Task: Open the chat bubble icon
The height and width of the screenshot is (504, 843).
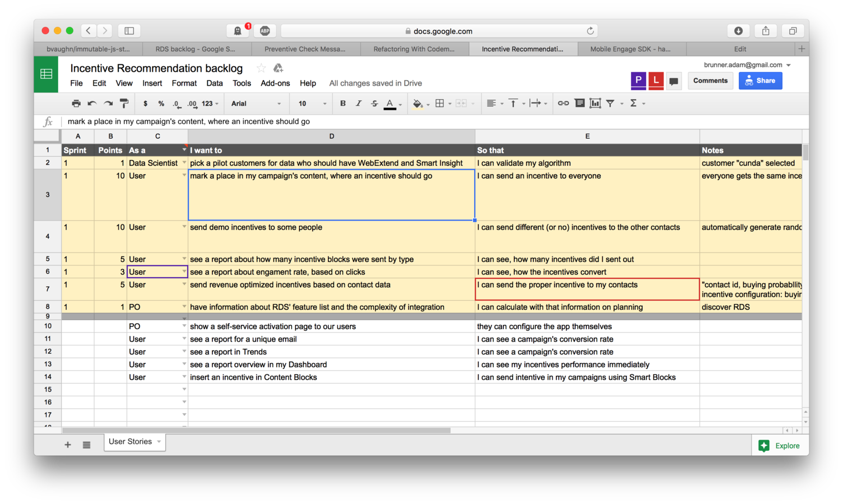Action: [674, 81]
